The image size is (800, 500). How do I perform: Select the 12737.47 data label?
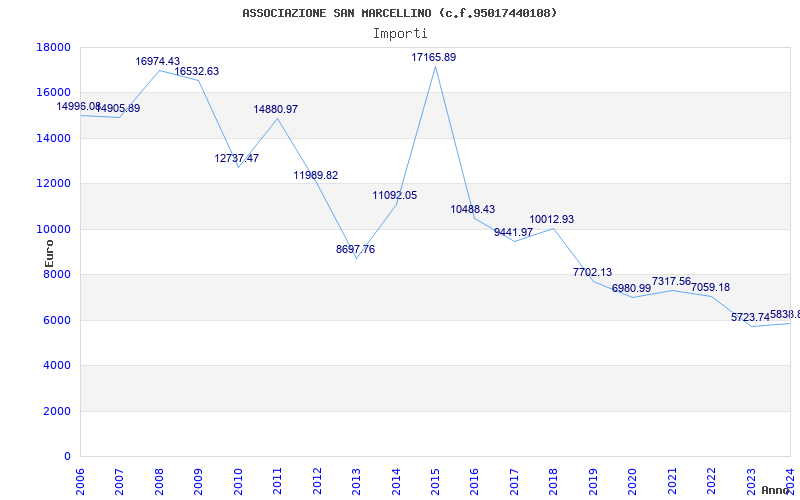[x=237, y=158]
